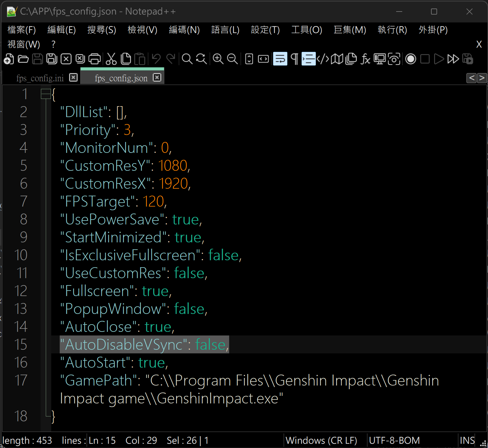Toggle word wrap
This screenshot has width=488, height=448.
[280, 59]
